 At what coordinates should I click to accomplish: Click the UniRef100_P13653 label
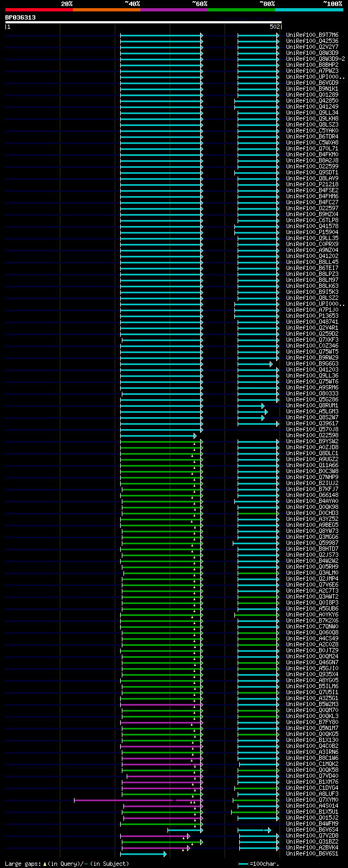312,316
